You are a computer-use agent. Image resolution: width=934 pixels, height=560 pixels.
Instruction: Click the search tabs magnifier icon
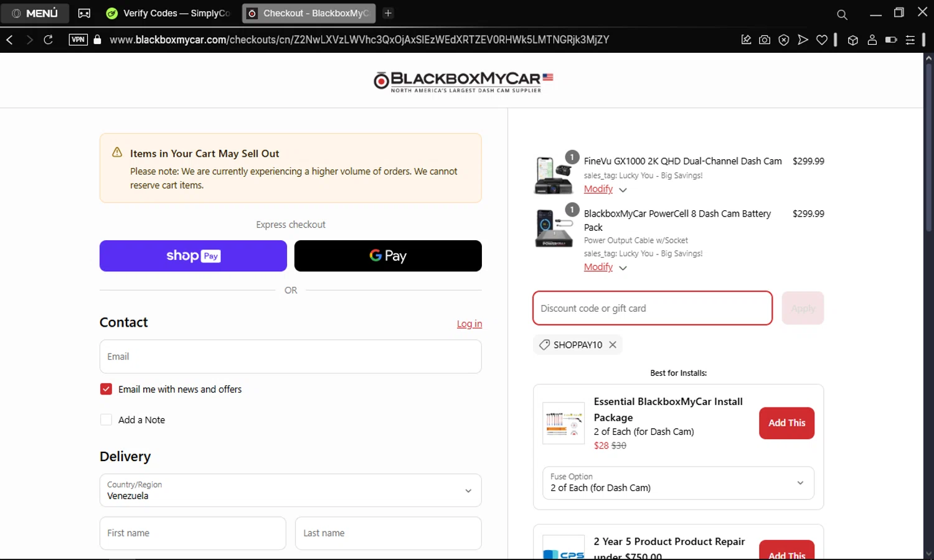[x=842, y=14]
